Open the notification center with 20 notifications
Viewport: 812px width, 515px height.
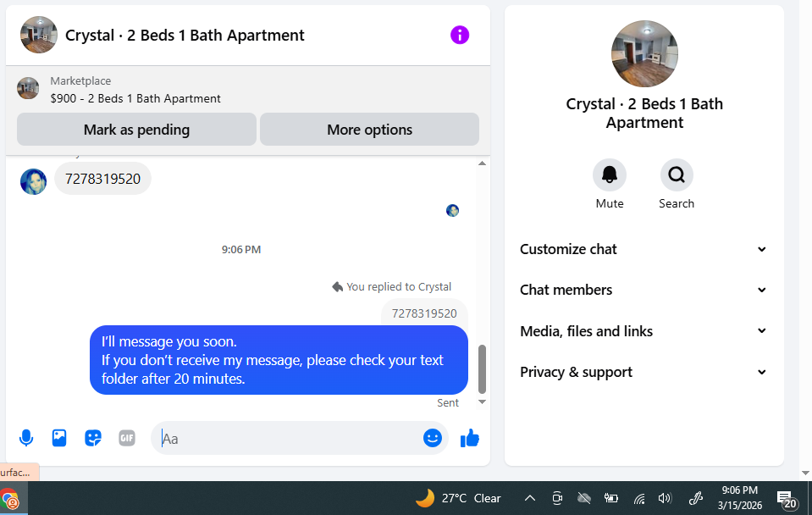[x=787, y=500]
